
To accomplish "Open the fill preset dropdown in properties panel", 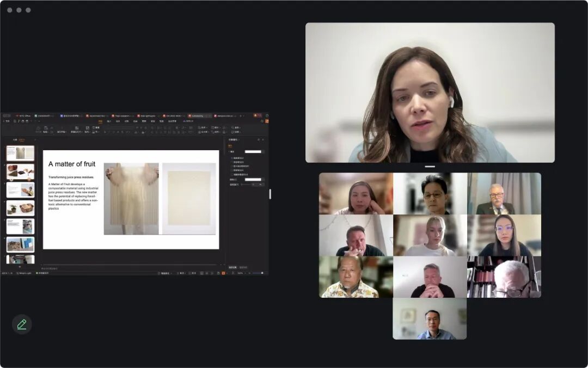I will [x=264, y=151].
